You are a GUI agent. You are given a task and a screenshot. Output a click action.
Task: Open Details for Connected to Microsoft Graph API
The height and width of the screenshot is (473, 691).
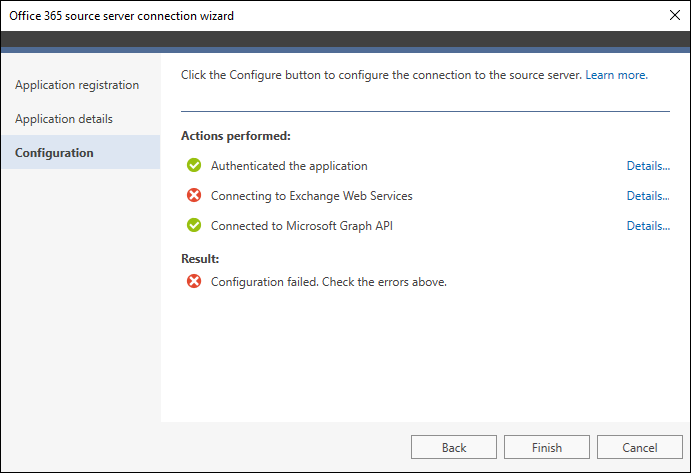point(648,226)
